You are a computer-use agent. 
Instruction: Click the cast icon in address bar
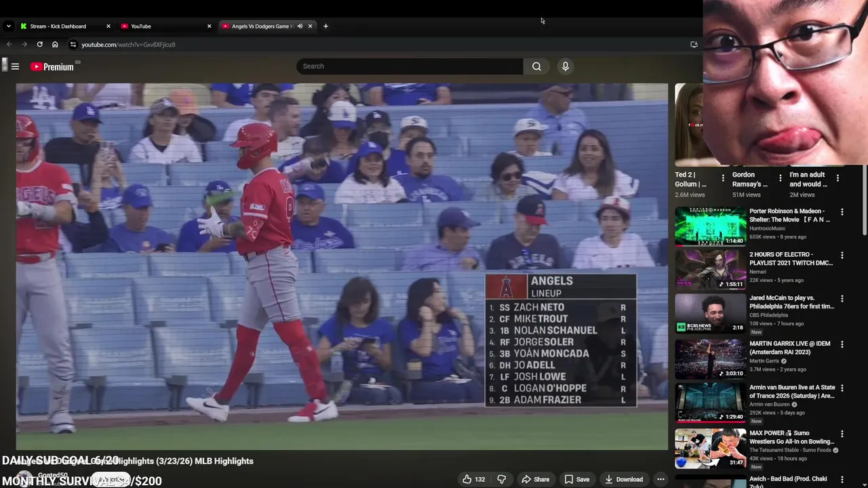(694, 45)
